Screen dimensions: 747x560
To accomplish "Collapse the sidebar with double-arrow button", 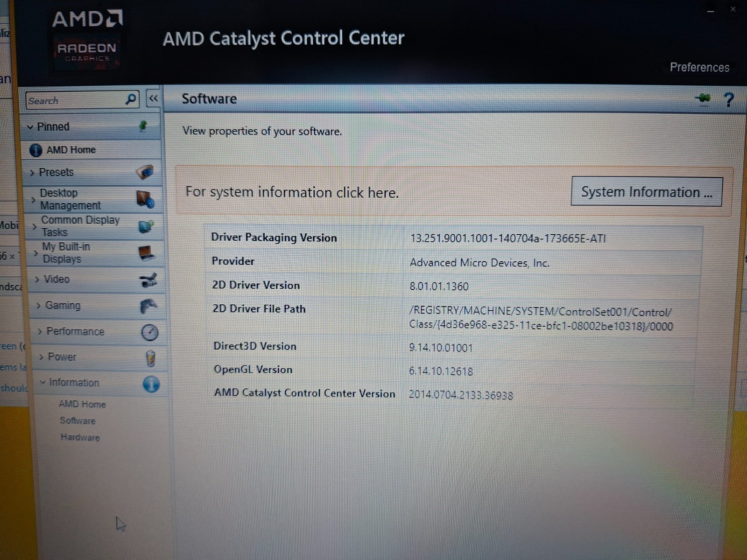I will (153, 98).
